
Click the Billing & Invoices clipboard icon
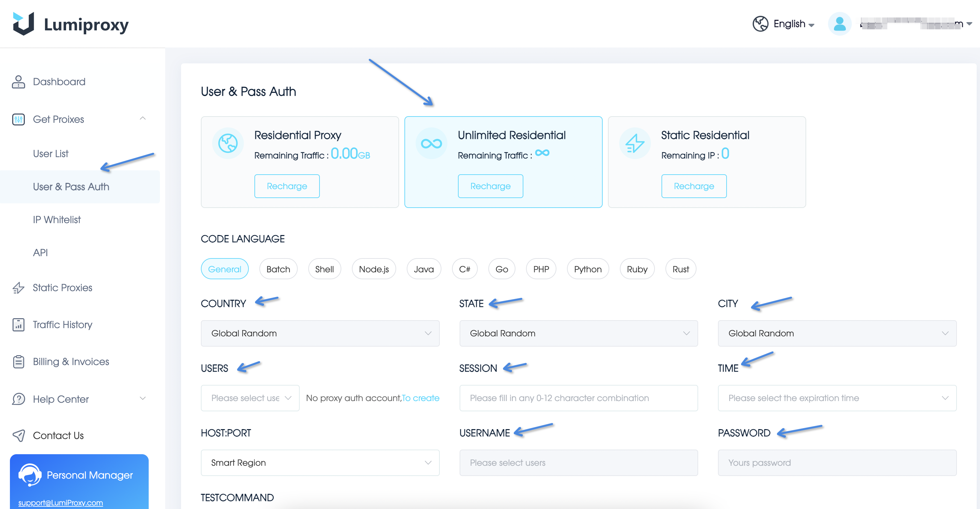(18, 361)
